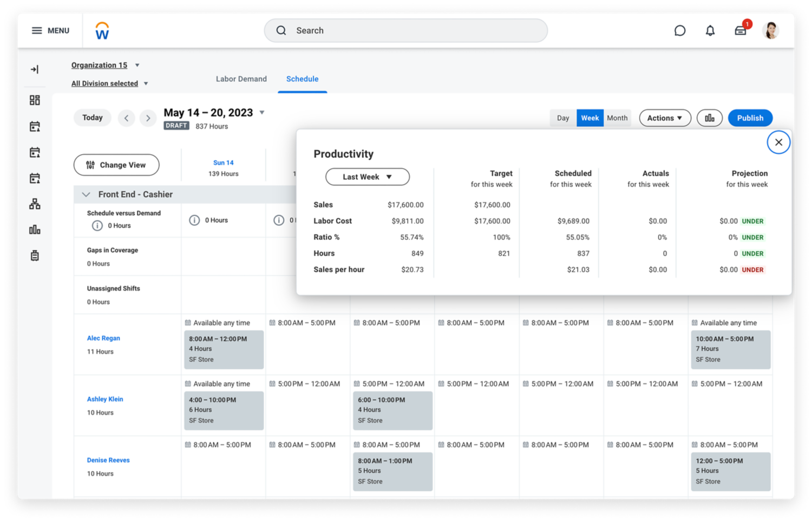Open the main MENU

click(x=50, y=31)
